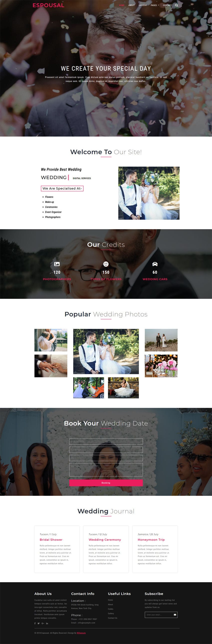212x644 pixels.
Task: Focus the subscribe email field
Action: click(x=158, y=615)
